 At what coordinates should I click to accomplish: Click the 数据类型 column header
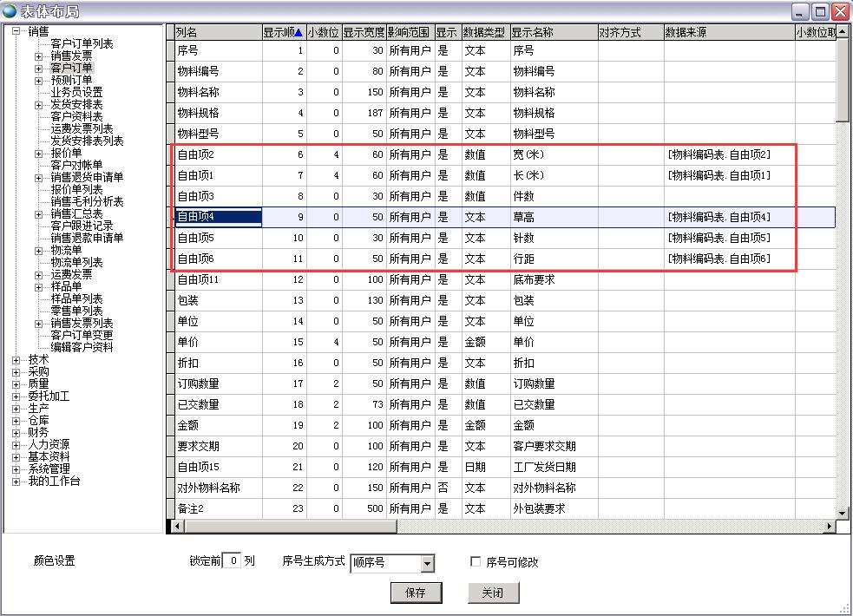coord(484,32)
